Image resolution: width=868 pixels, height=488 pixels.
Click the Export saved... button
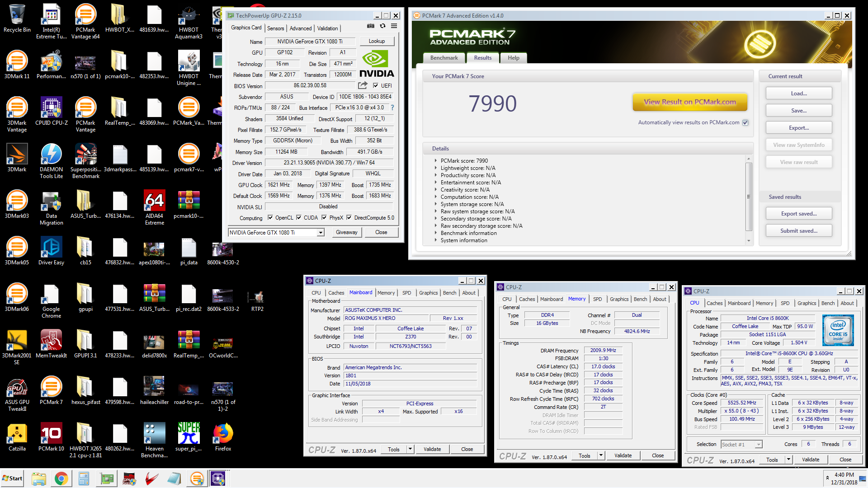coord(799,214)
